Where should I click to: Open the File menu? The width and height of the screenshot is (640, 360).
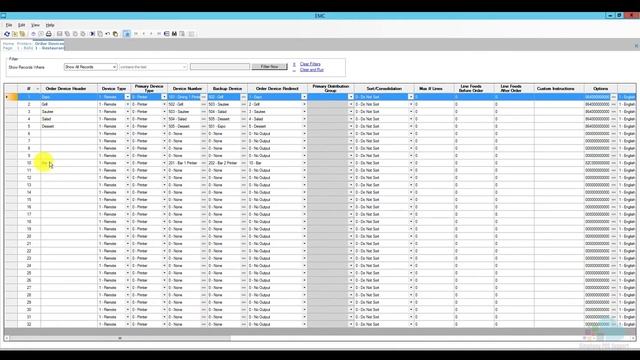pos(9,25)
